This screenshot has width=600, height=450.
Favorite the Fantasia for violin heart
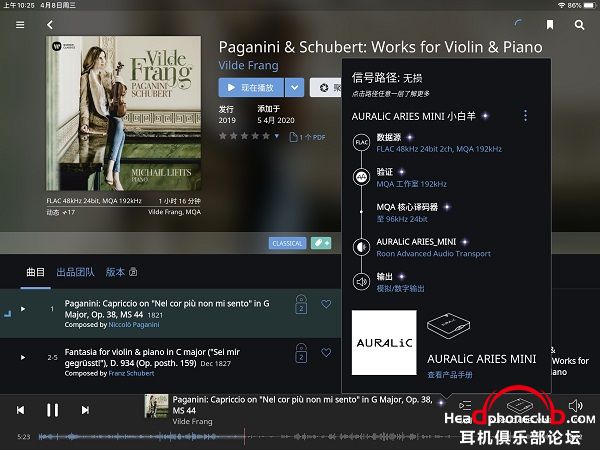tap(326, 352)
